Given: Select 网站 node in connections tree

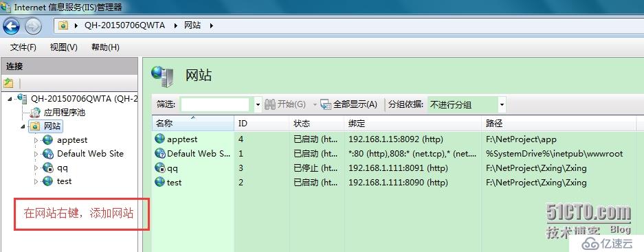Looking at the screenshot, I should [52, 126].
